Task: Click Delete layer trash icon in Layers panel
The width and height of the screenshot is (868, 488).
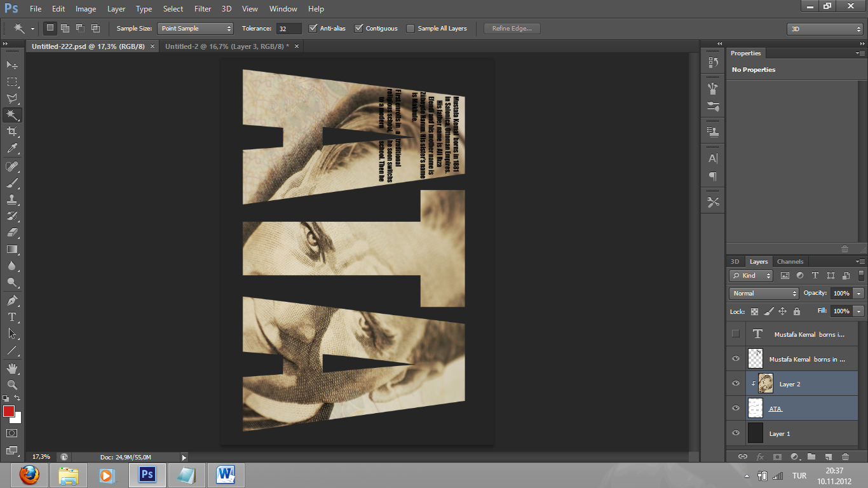Action: 845,456
